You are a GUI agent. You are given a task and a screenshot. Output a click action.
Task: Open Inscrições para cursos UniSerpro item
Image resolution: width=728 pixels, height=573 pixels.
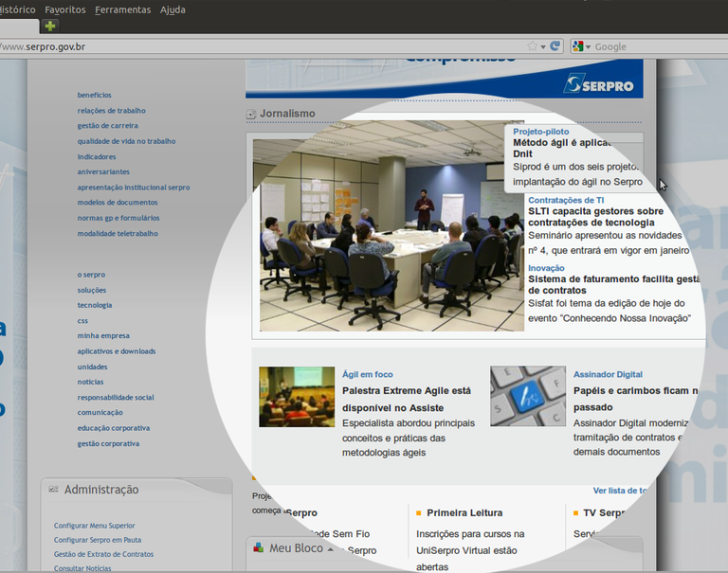470,550
